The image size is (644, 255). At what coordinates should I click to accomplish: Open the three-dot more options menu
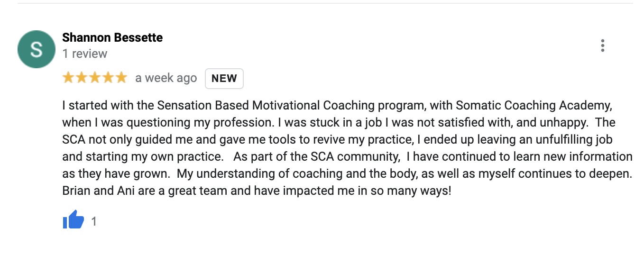click(x=602, y=46)
